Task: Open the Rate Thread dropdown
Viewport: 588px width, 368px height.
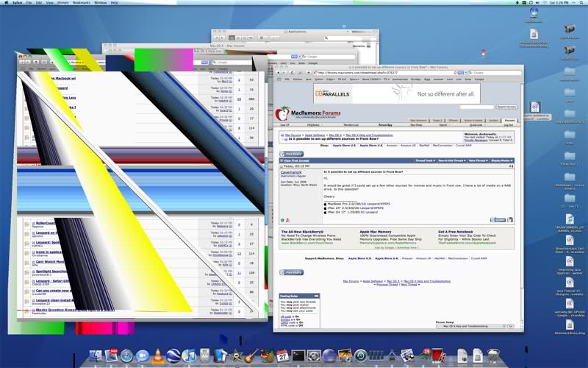Action: coord(478,160)
